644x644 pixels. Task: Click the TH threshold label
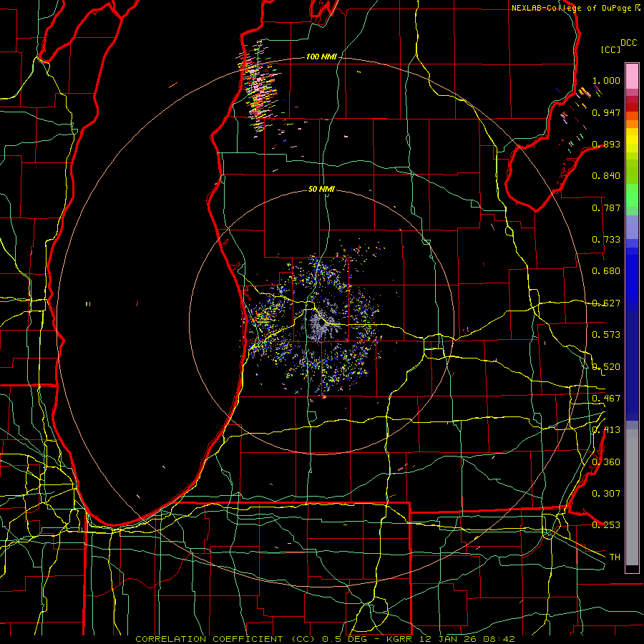[x=615, y=557]
